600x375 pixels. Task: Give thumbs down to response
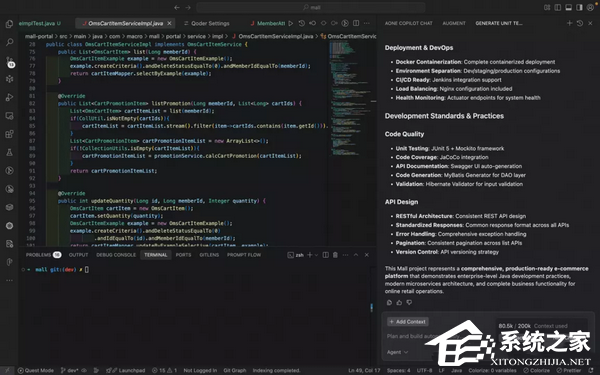(409, 303)
